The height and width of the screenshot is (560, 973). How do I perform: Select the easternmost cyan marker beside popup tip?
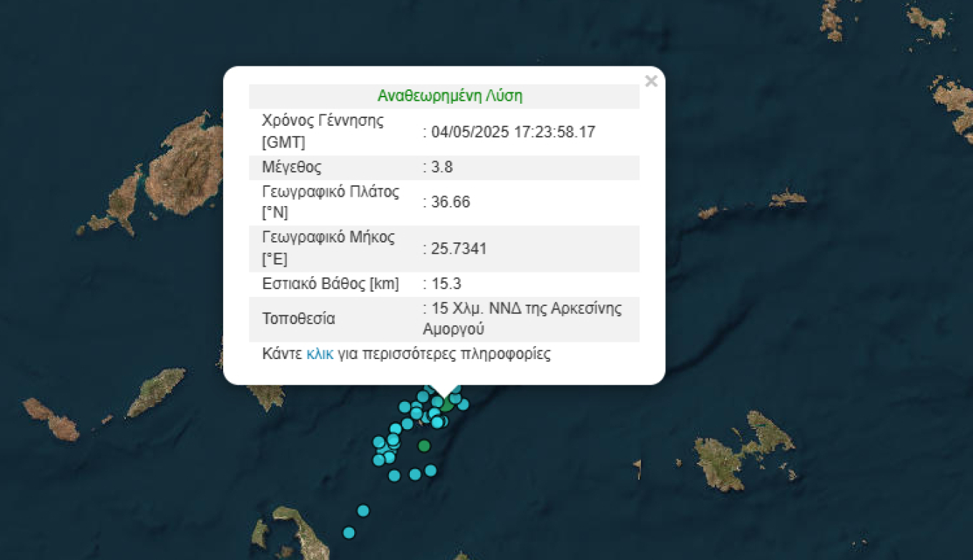pyautogui.click(x=463, y=405)
